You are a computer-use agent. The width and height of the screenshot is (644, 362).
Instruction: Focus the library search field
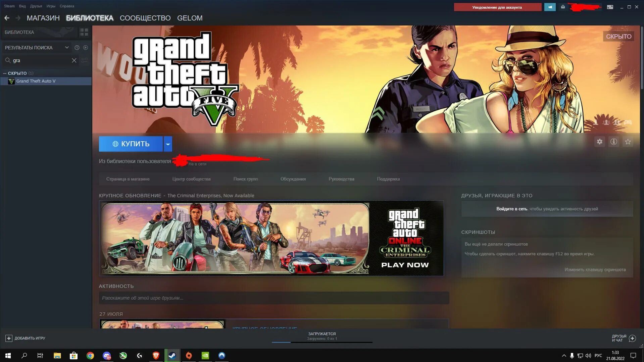[40, 60]
